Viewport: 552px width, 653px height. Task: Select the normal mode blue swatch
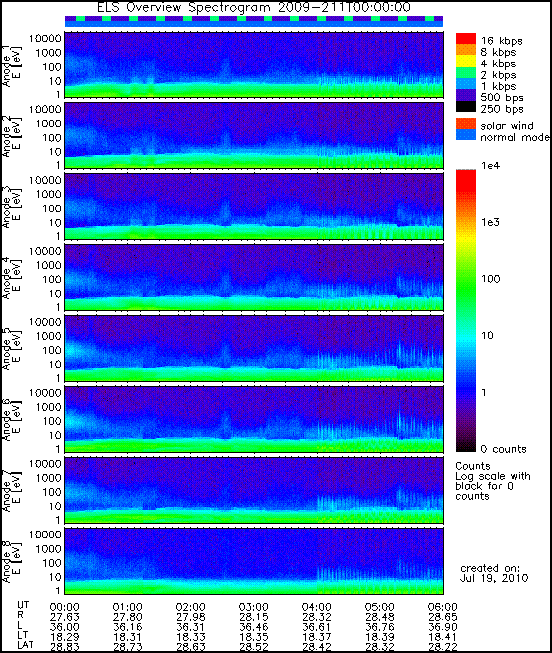click(466, 135)
